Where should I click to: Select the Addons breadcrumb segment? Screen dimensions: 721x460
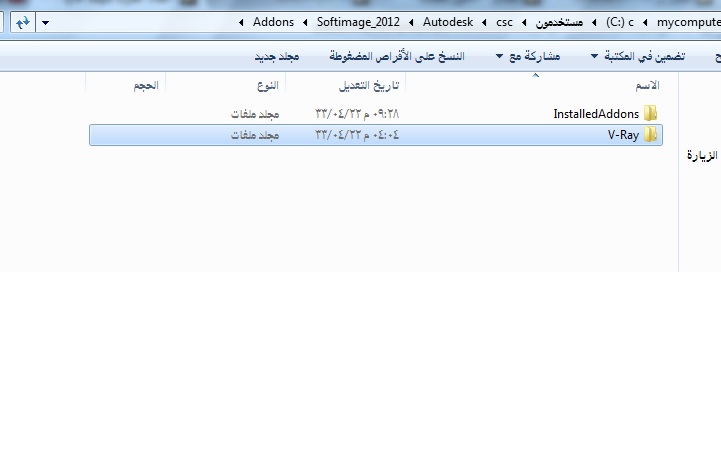[x=273, y=22]
